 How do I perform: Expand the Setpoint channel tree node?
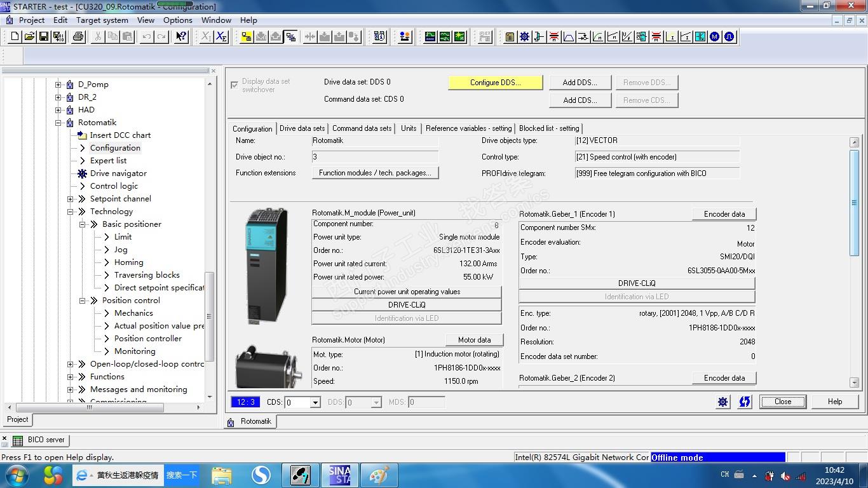pos(71,199)
